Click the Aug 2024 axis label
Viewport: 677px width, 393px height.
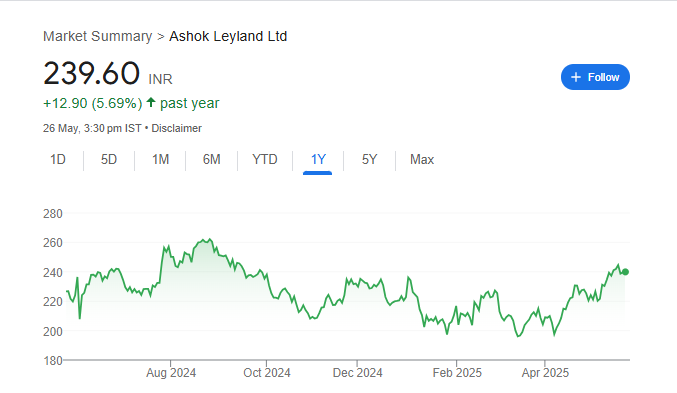pyautogui.click(x=171, y=373)
